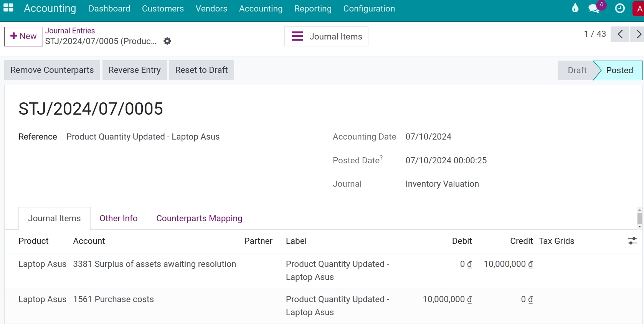
Task: Open the conversations chat icon with badge
Action: [x=594, y=8]
